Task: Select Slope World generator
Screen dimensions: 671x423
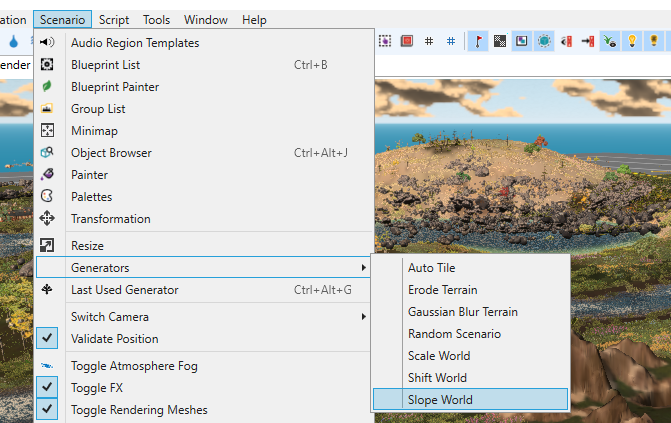Action: [470, 399]
